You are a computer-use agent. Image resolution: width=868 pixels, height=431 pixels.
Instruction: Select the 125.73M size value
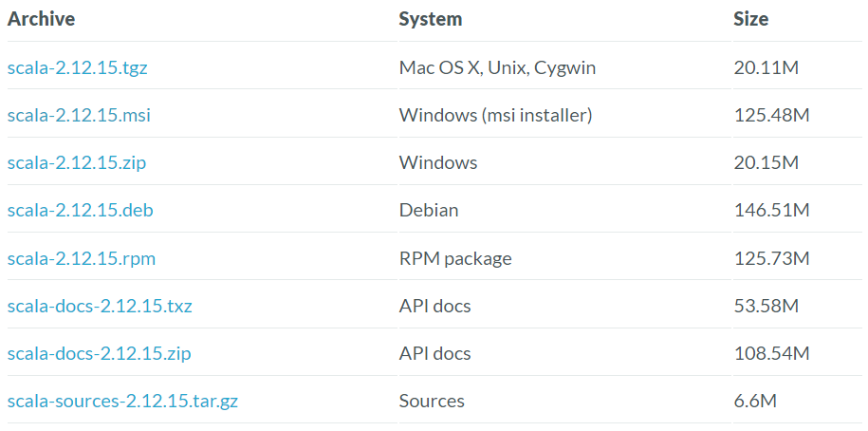771,258
